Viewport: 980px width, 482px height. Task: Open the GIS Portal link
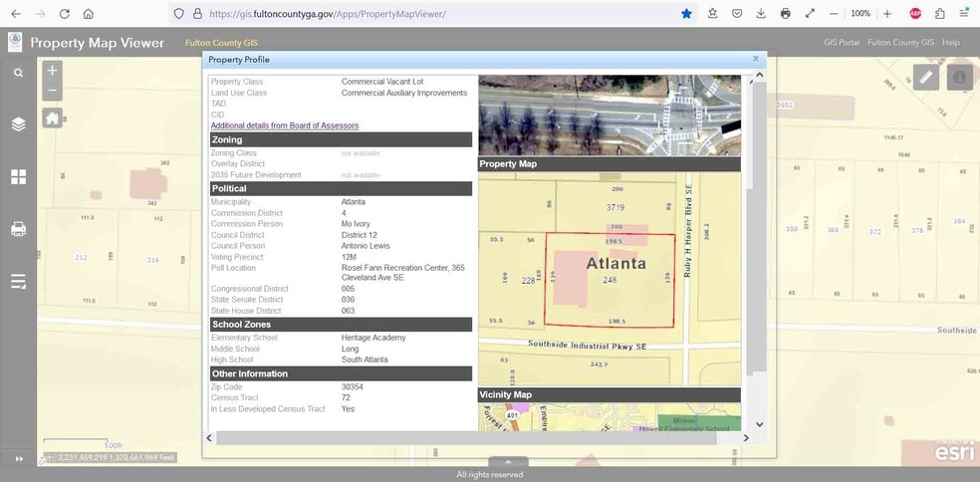pos(842,43)
